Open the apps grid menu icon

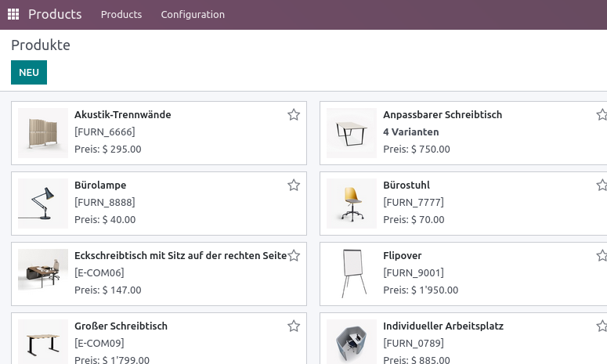[x=13, y=14]
